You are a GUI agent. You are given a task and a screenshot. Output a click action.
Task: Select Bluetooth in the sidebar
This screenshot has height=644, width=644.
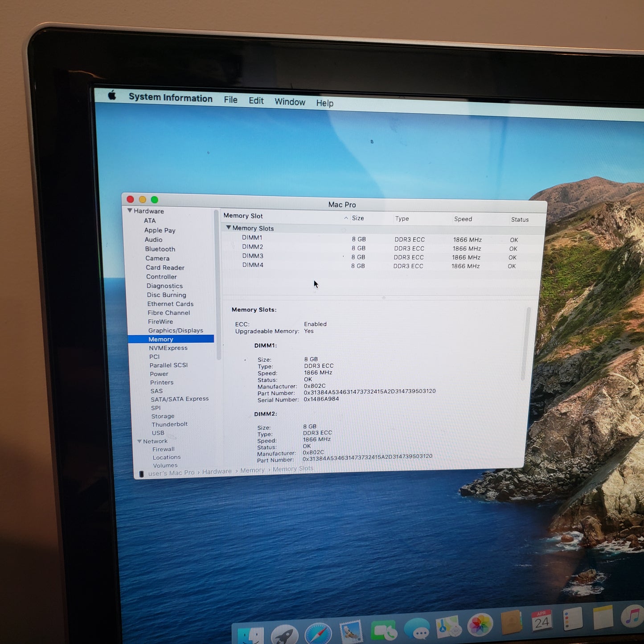(x=160, y=249)
